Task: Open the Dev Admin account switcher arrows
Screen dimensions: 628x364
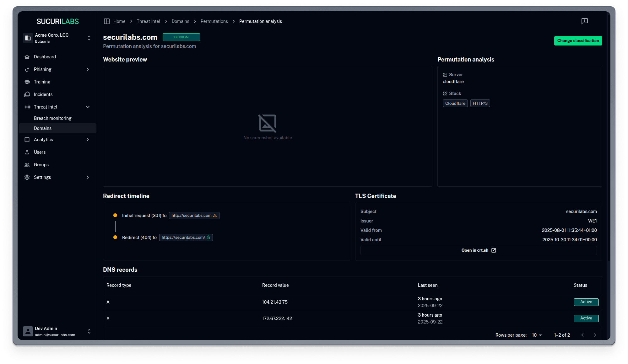Action: pos(89,331)
